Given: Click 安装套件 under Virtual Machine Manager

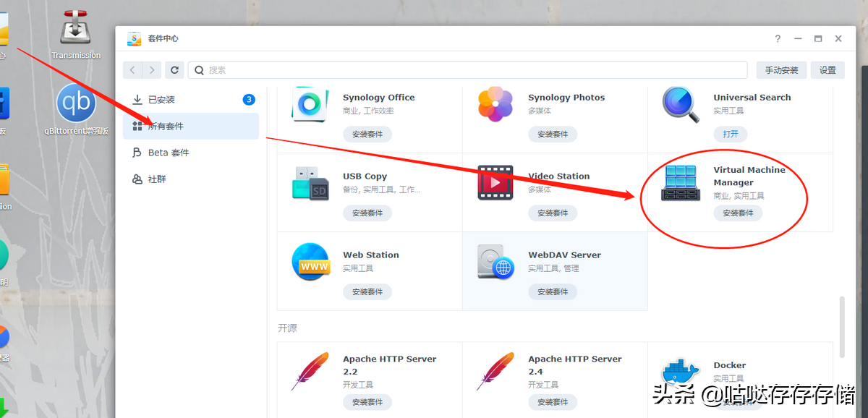Looking at the screenshot, I should point(738,213).
